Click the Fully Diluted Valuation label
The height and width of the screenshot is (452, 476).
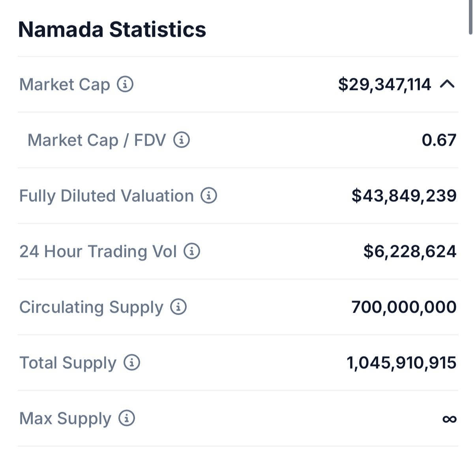(107, 196)
